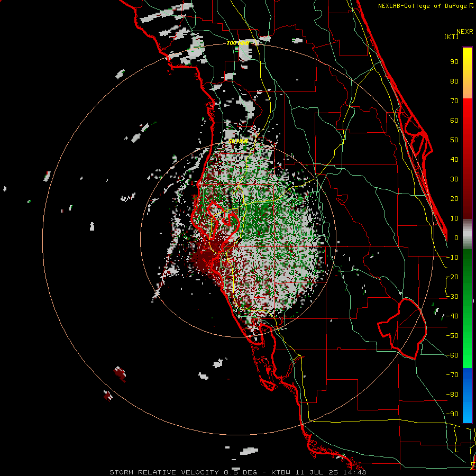Click the 50 NMI range ring label
476x476 pixels.
coord(238,141)
